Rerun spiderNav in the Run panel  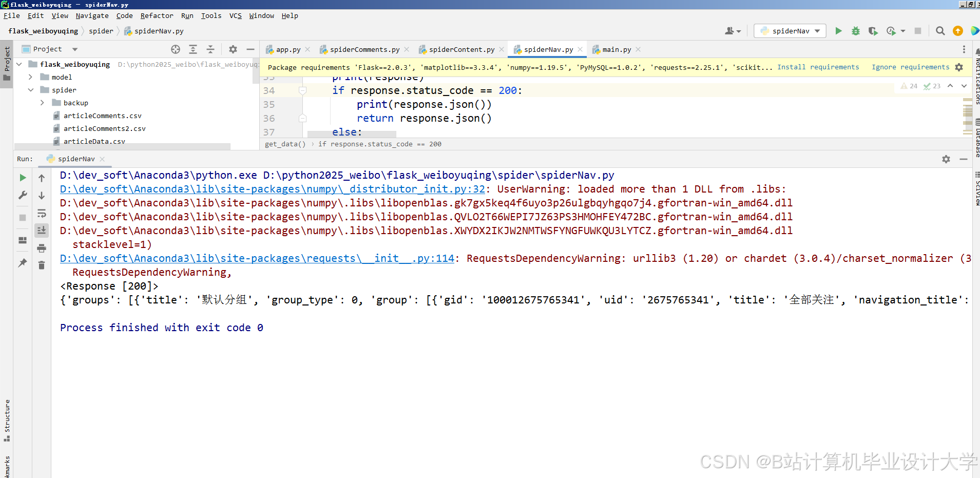click(22, 178)
